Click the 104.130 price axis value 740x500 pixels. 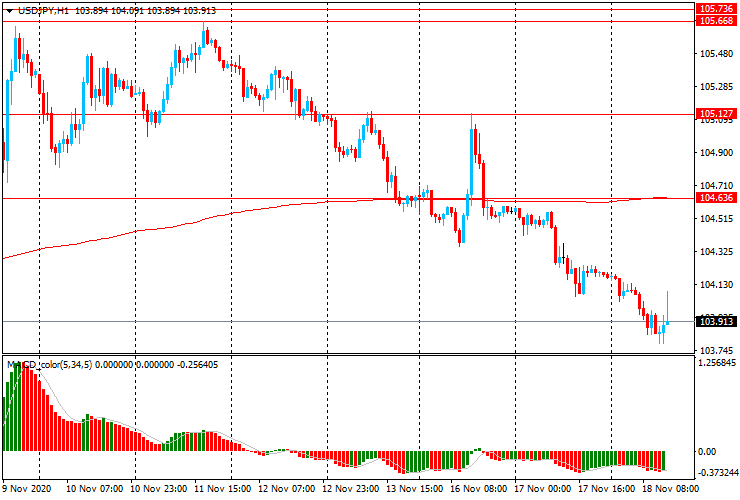pyautogui.click(x=716, y=285)
